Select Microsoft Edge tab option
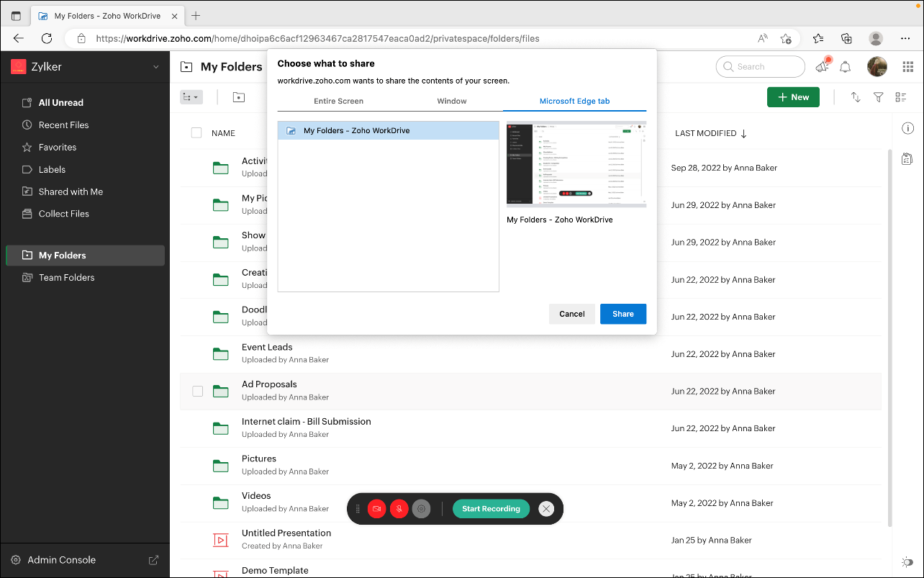The width and height of the screenshot is (924, 578). point(574,101)
